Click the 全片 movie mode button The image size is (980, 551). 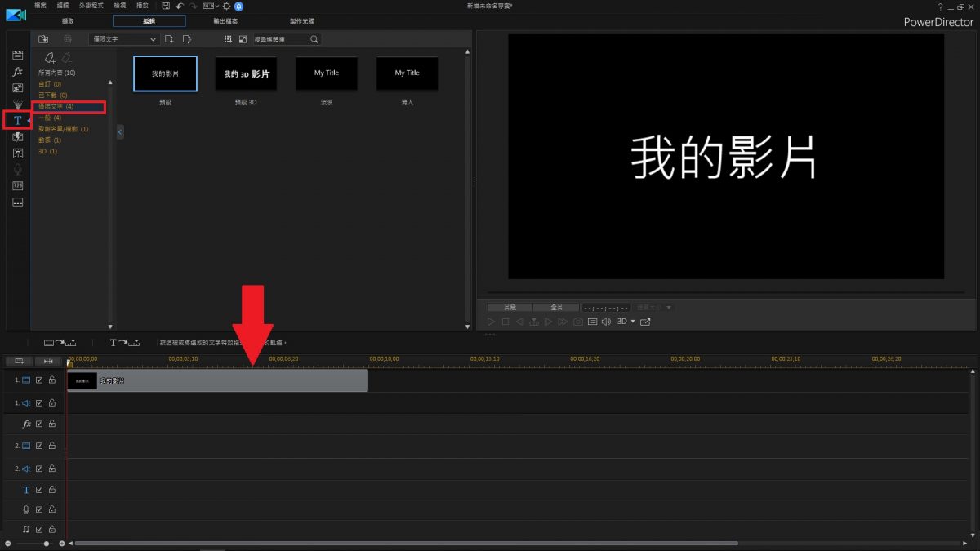pyautogui.click(x=555, y=308)
